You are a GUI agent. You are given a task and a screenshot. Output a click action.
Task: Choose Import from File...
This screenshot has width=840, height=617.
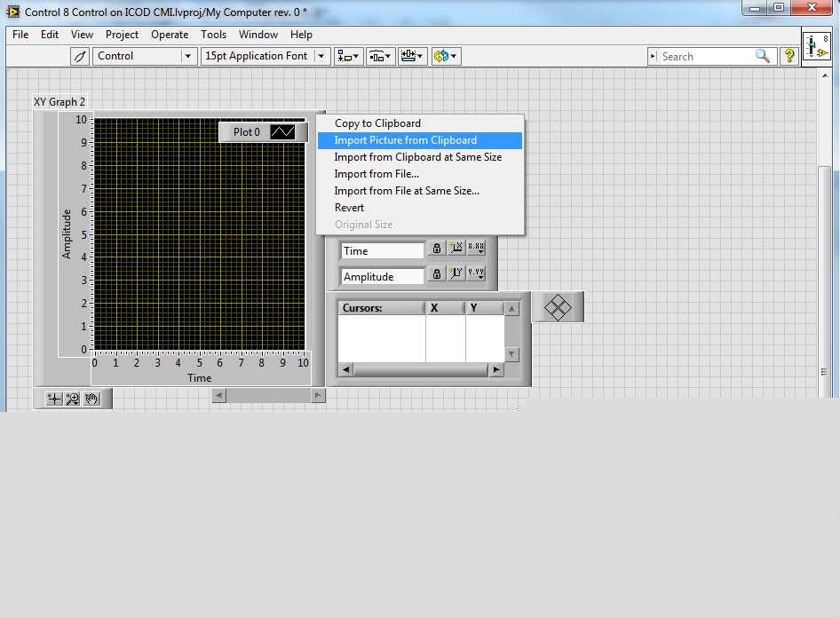click(x=420, y=174)
